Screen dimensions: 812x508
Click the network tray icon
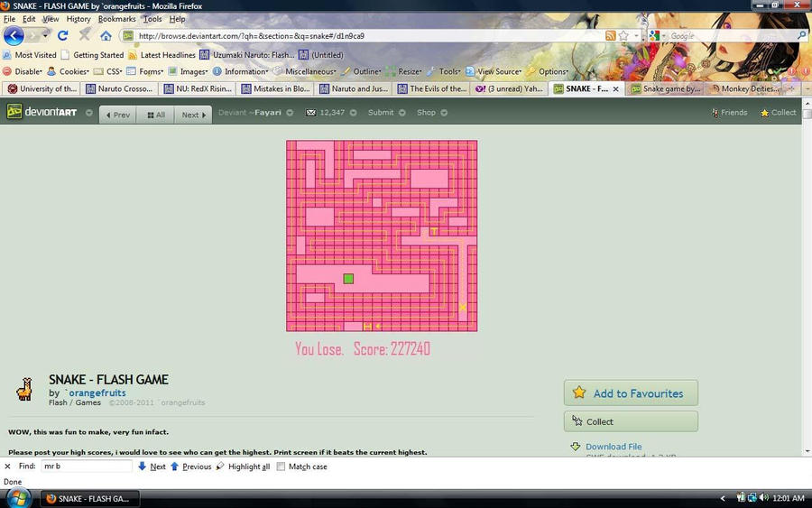click(x=752, y=498)
